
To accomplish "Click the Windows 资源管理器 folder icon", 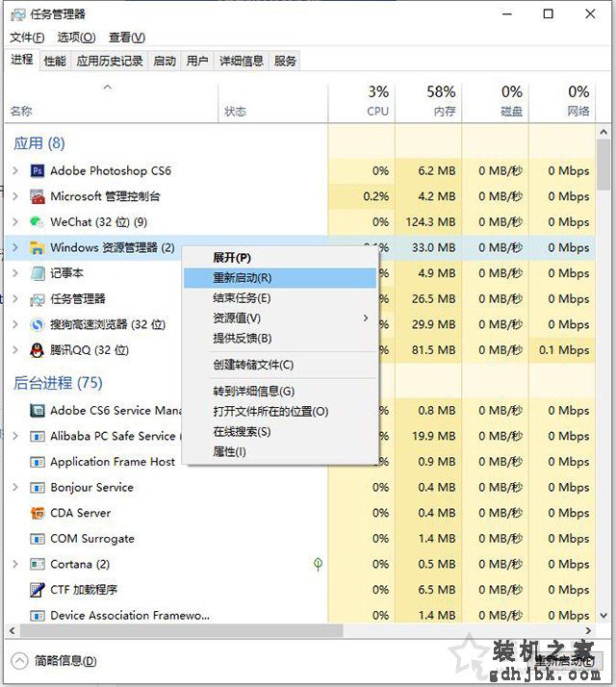I will click(x=38, y=247).
